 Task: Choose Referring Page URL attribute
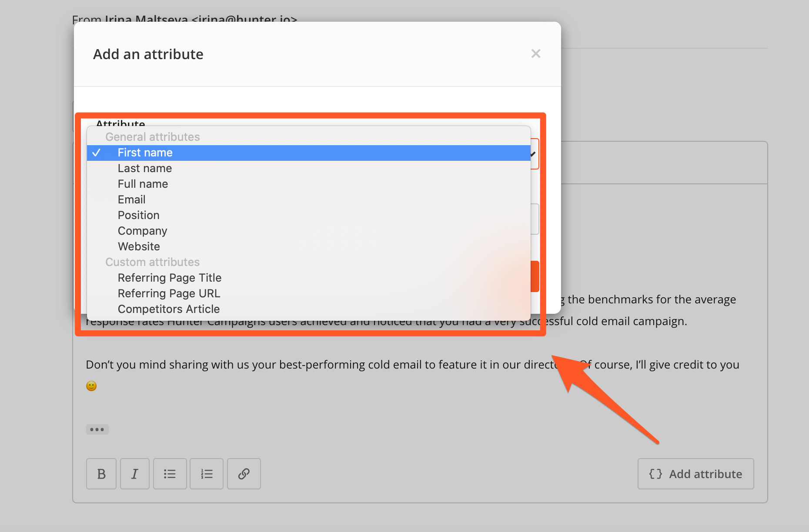pos(309,294)
